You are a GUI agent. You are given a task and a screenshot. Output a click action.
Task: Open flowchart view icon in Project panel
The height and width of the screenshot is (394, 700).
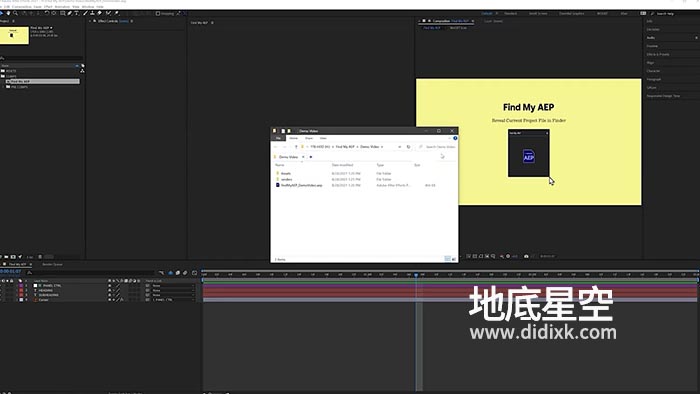pyautogui.click(x=82, y=71)
